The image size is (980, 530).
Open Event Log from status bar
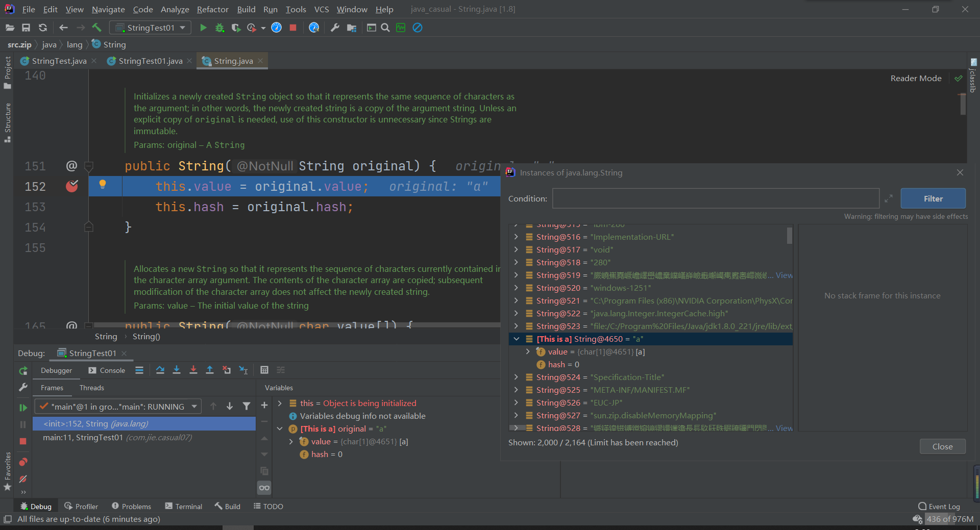pos(939,506)
